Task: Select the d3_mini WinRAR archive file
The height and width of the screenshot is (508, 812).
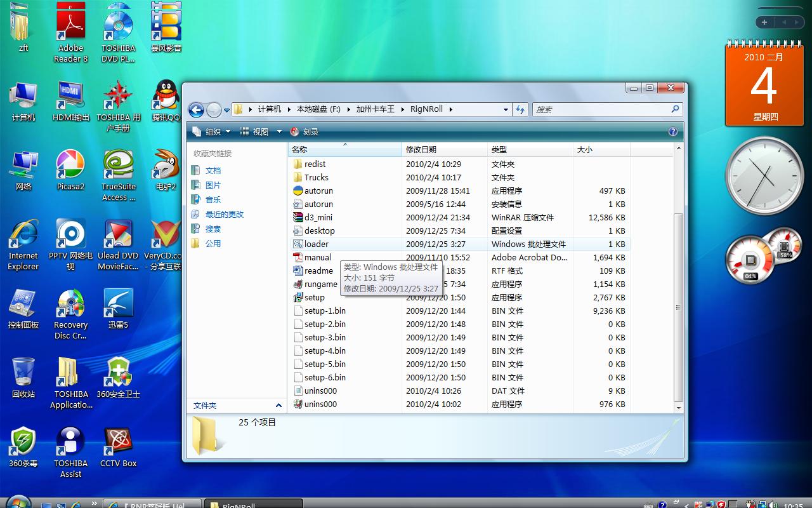Action: point(318,217)
